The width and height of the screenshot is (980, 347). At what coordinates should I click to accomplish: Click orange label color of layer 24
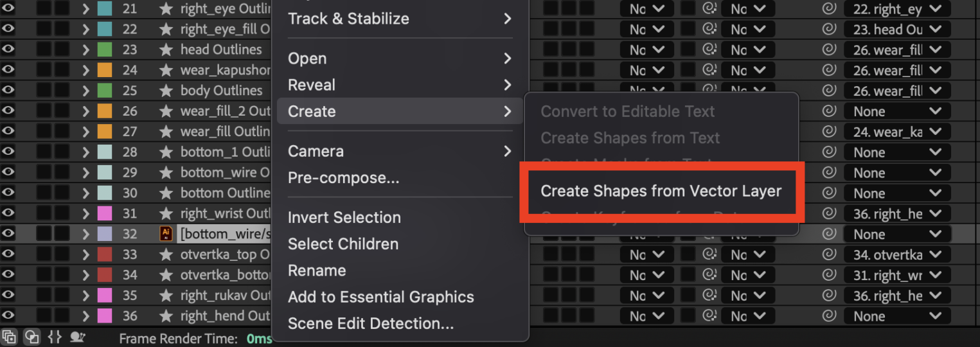[x=105, y=70]
